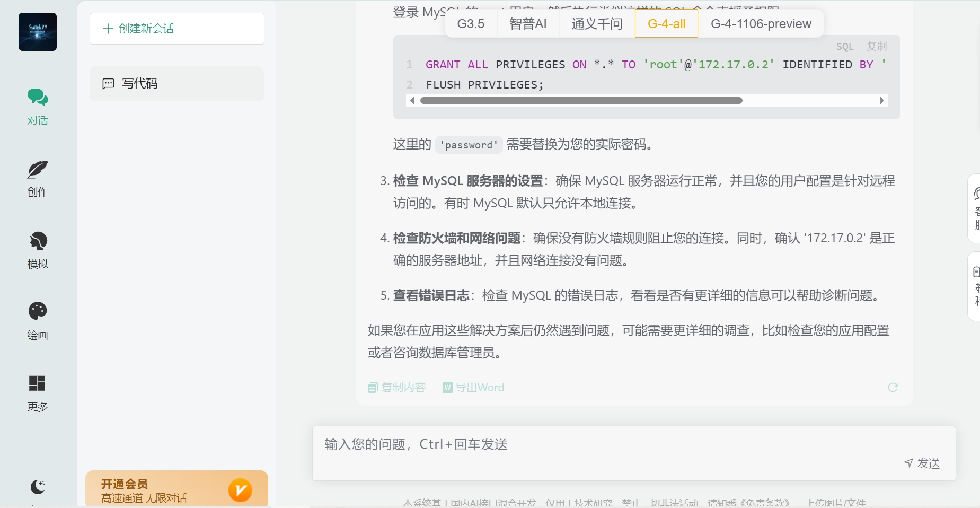This screenshot has width=980, height=508.
Task: Copy the answer via 复制内容
Action: coord(396,387)
